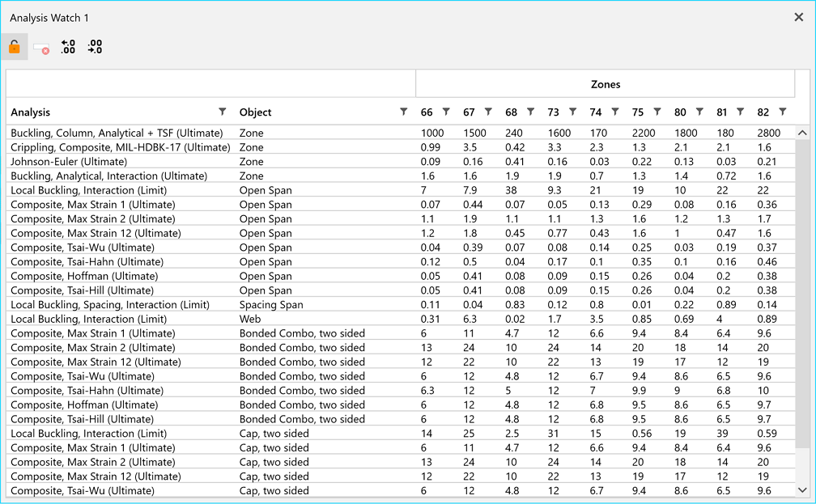Click the Spacing Span object cell
This screenshot has width=816, height=504.
pos(271,305)
